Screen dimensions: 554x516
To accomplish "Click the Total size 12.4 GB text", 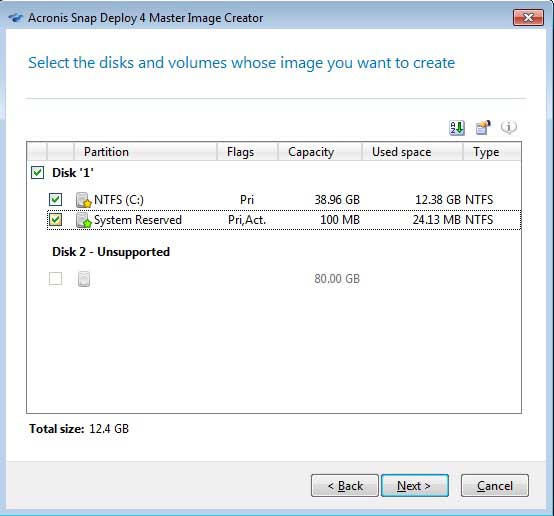I will click(79, 429).
